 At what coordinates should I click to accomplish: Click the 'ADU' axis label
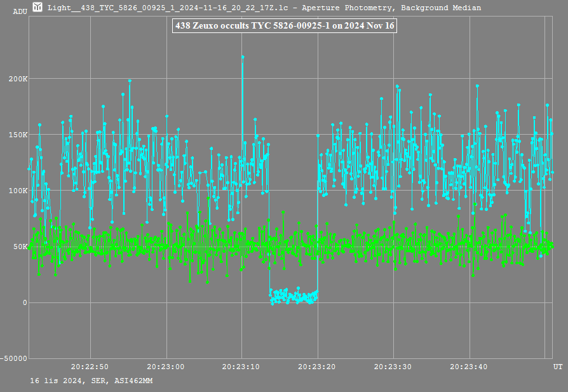[x=20, y=11]
